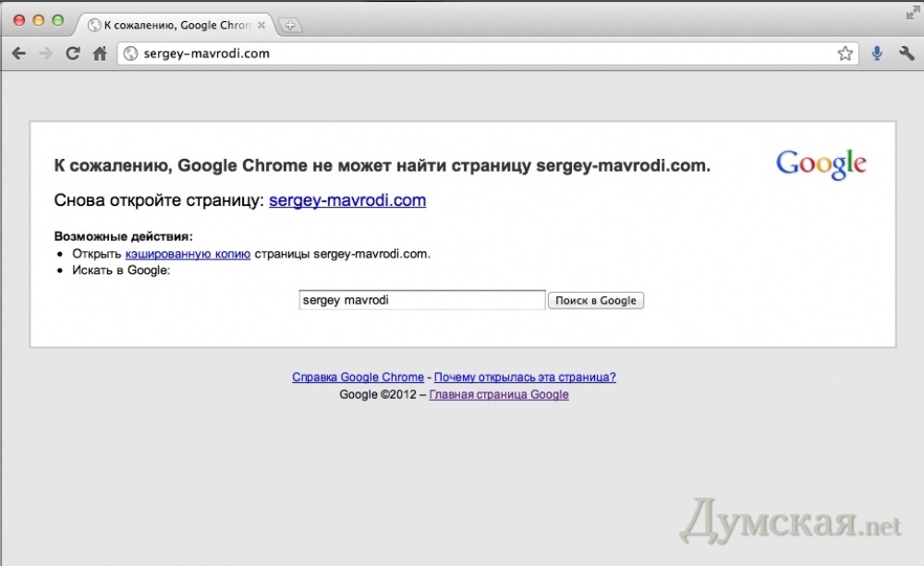Open a new tab
Viewport: 924px width, 566px height.
(289, 25)
